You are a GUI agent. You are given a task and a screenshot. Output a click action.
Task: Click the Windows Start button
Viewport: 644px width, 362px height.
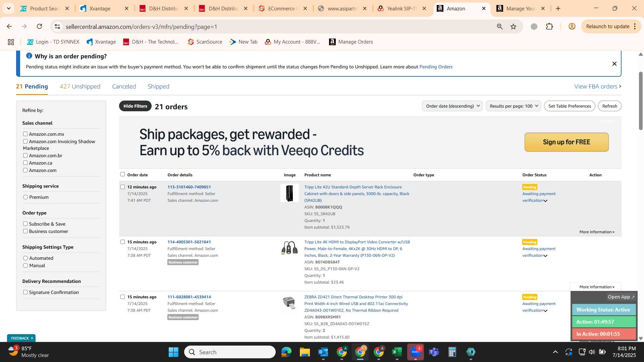[173, 352]
